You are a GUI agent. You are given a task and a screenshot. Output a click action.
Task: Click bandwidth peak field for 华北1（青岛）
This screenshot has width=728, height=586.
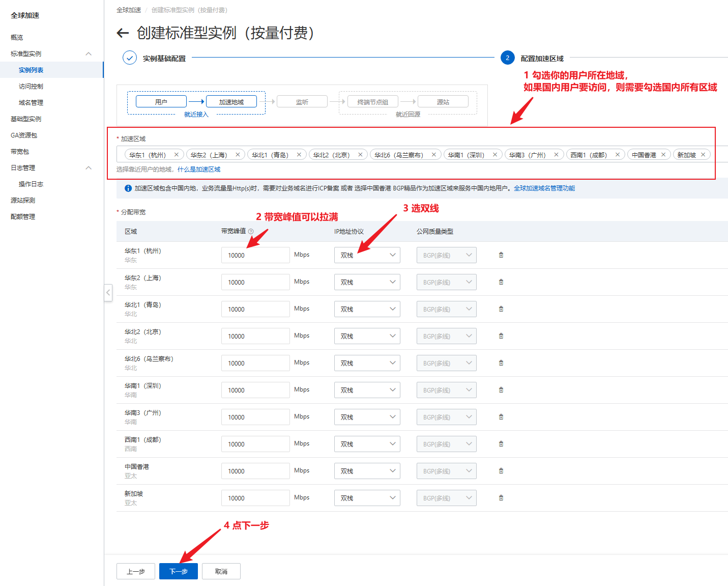pyautogui.click(x=255, y=309)
